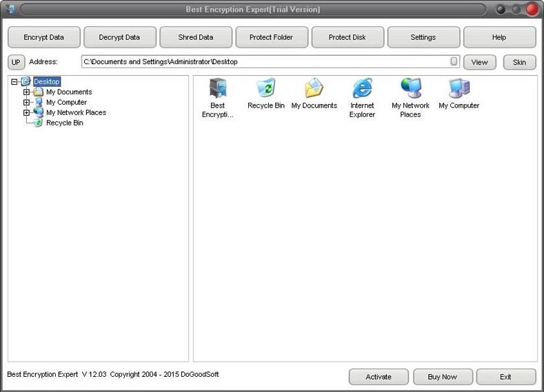Click the app logo icon in title bar

click(x=11, y=9)
